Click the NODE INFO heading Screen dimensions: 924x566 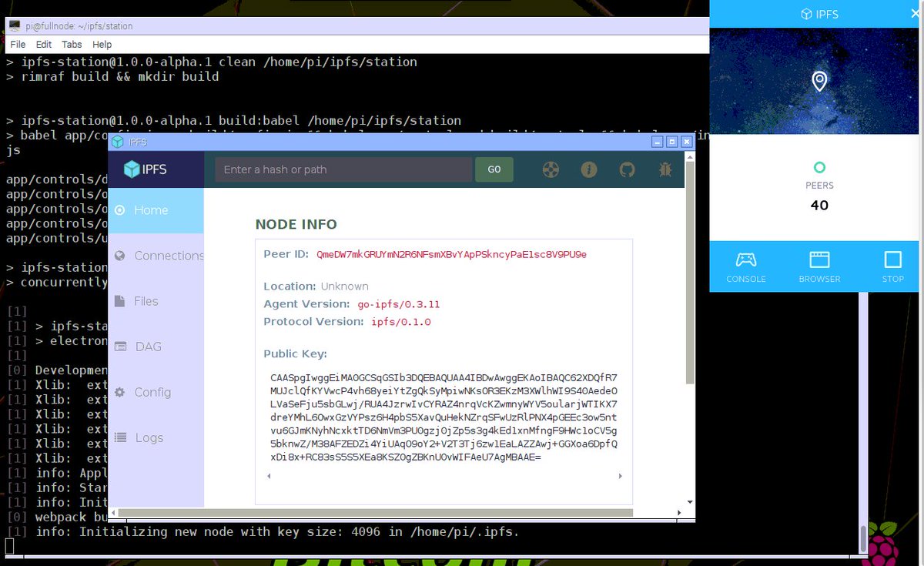(296, 224)
